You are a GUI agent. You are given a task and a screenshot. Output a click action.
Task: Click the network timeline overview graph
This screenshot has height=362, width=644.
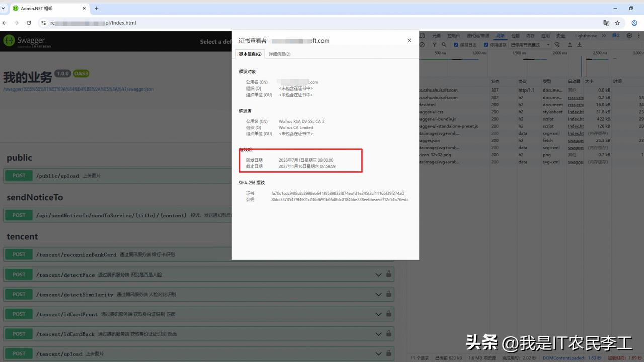pos(531,63)
